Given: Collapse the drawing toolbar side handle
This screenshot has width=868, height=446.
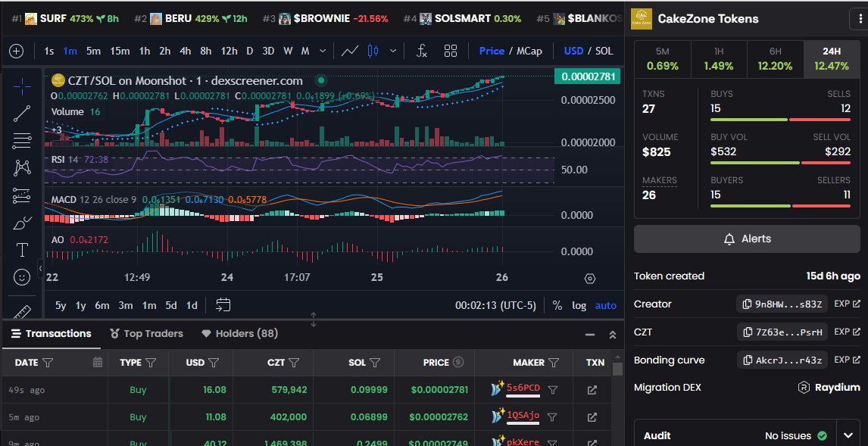Looking at the screenshot, I should click(x=40, y=268).
